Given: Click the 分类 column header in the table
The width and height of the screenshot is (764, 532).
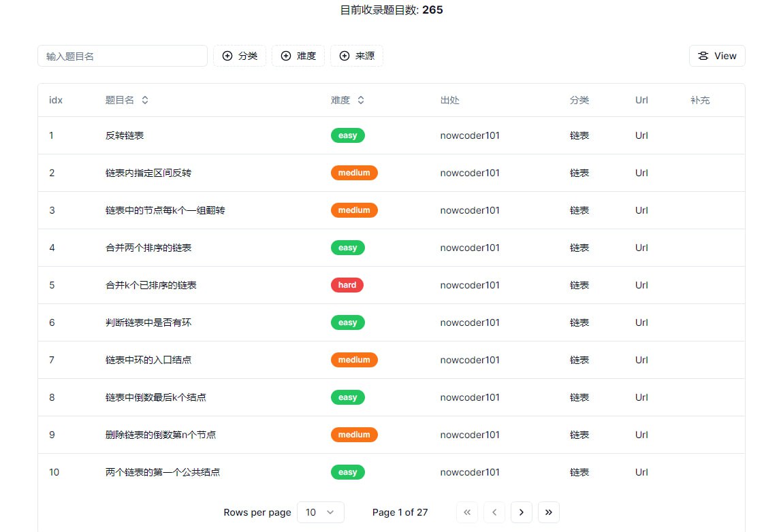Looking at the screenshot, I should click(579, 100).
